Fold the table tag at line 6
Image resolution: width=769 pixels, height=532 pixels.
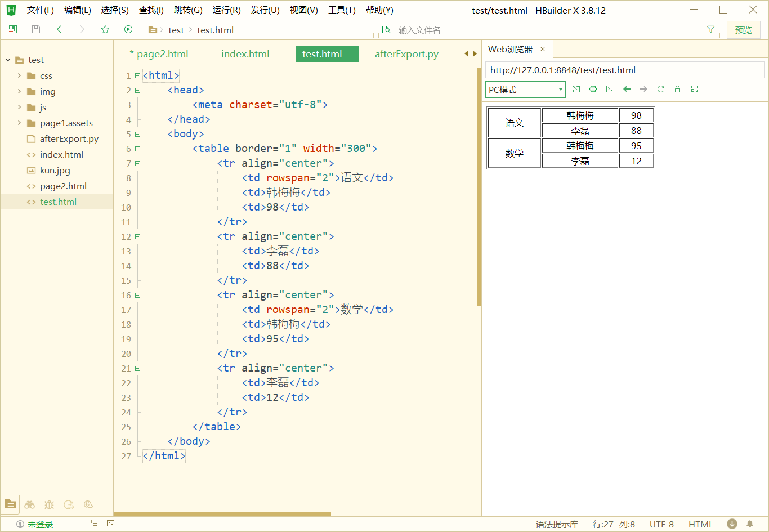coord(137,149)
